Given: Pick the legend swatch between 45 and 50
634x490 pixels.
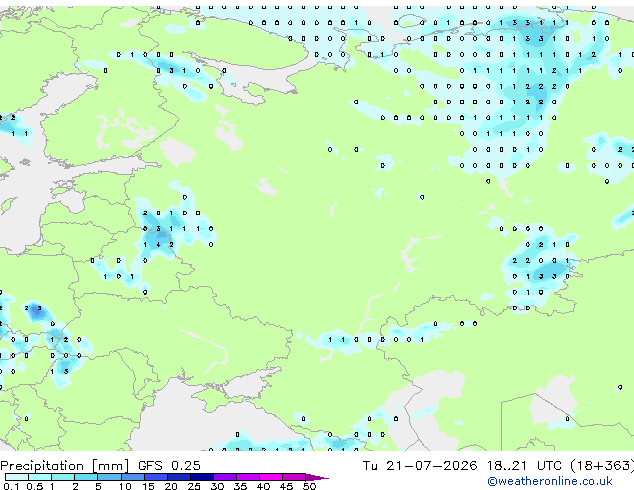Looking at the screenshot, I should [294, 477].
